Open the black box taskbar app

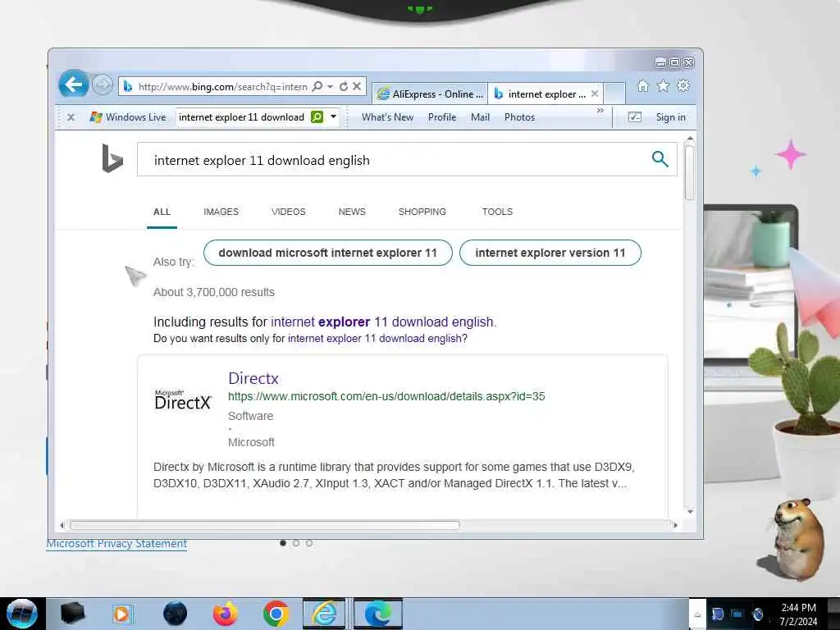point(72,614)
